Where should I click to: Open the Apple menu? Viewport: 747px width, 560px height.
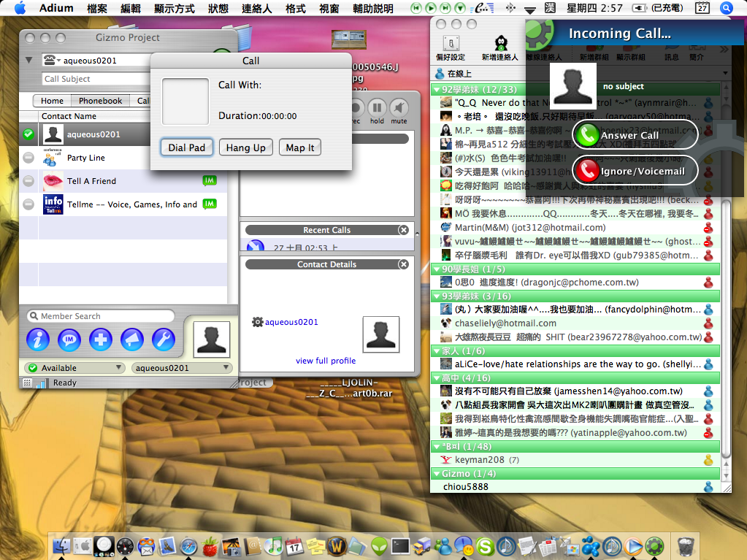(20, 7)
